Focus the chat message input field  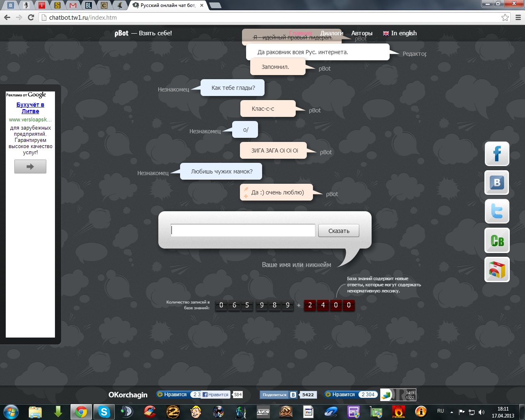243,230
